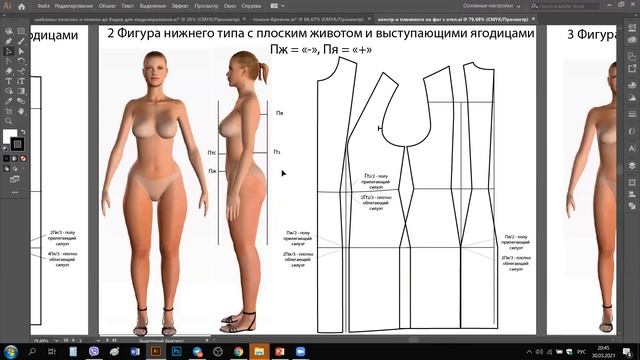Open PowerPoint from the taskbar
The width and height of the screenshot is (640, 360).
tap(280, 351)
